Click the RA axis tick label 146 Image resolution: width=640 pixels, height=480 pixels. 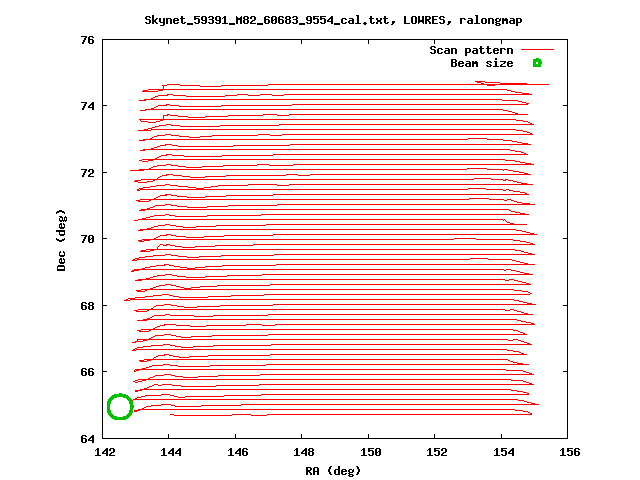[x=238, y=452]
